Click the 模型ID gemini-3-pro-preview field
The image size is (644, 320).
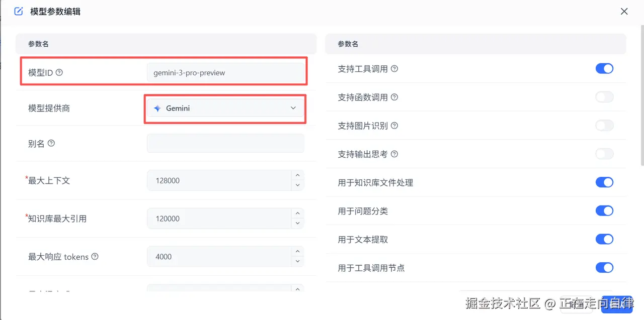225,73
